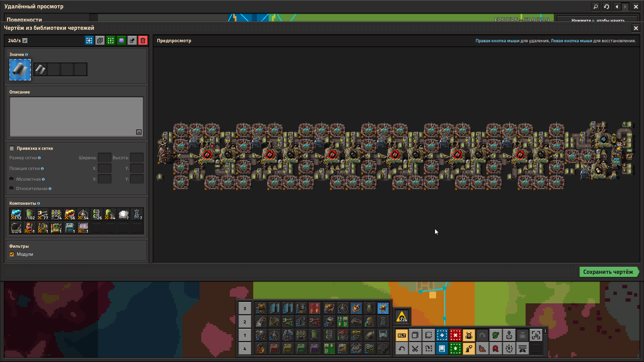644x362 pixels.
Task: Click the search icon in Удалённый просмотр
Action: pyautogui.click(x=596, y=6)
